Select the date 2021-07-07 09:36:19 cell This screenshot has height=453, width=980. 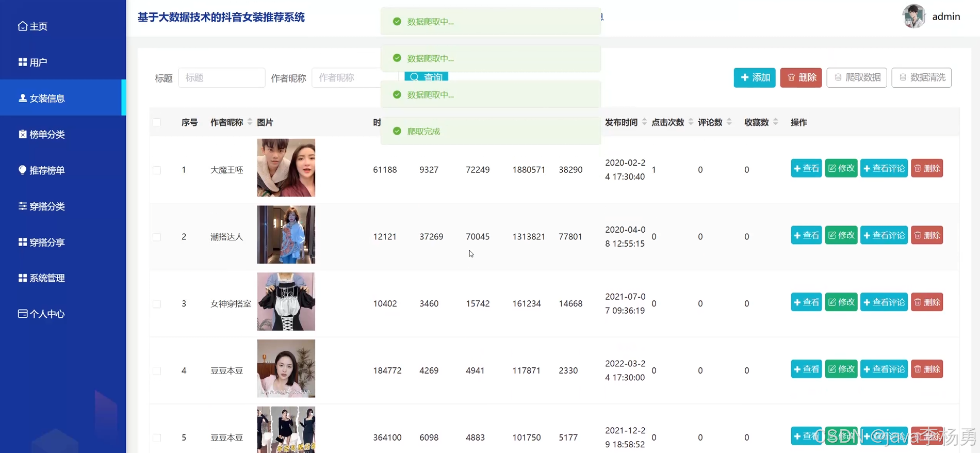[625, 303]
